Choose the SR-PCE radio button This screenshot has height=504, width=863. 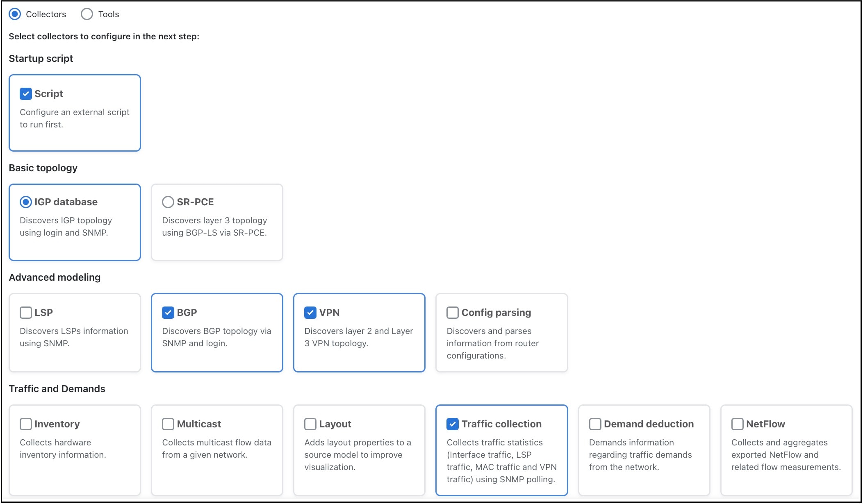coord(168,202)
